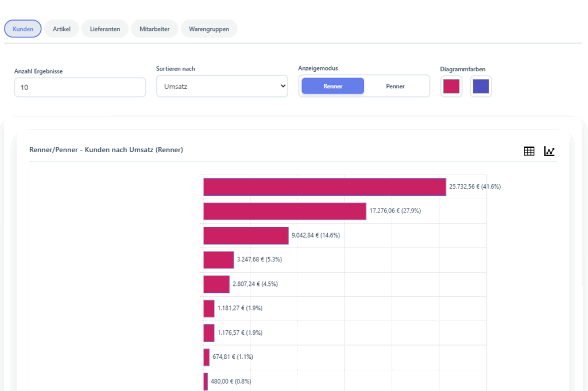Click the top bar showing 25.732,56 €

pos(324,187)
